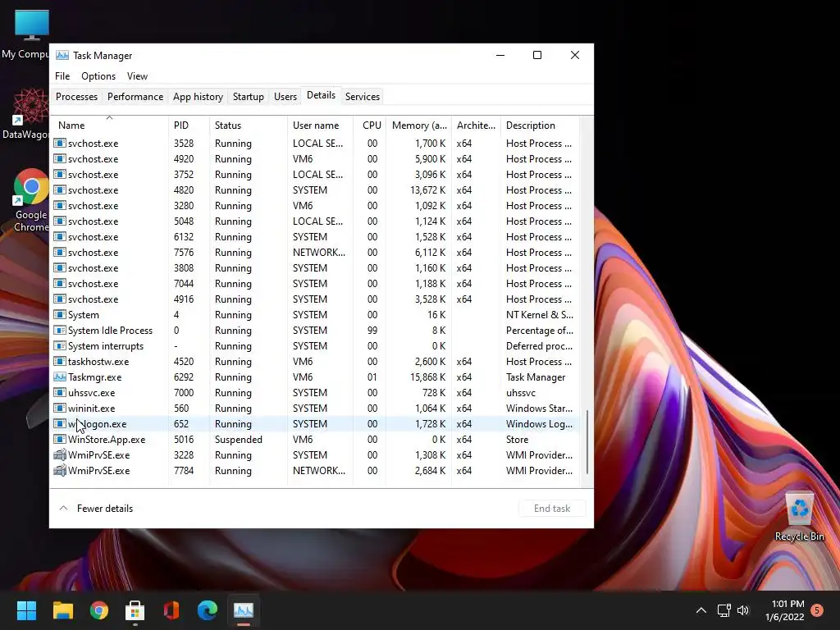Image resolution: width=840 pixels, height=630 pixels.
Task: Click the winlogon.exe process icon
Action: pyautogui.click(x=60, y=423)
